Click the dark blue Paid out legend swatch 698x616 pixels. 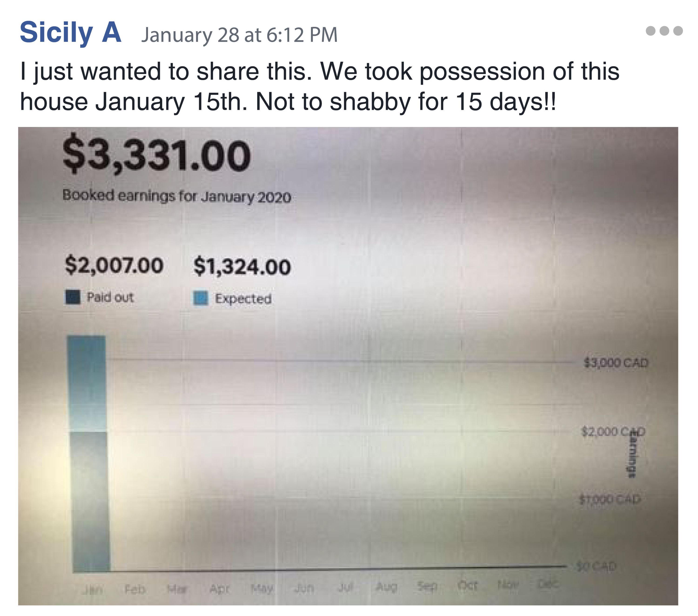click(x=73, y=297)
